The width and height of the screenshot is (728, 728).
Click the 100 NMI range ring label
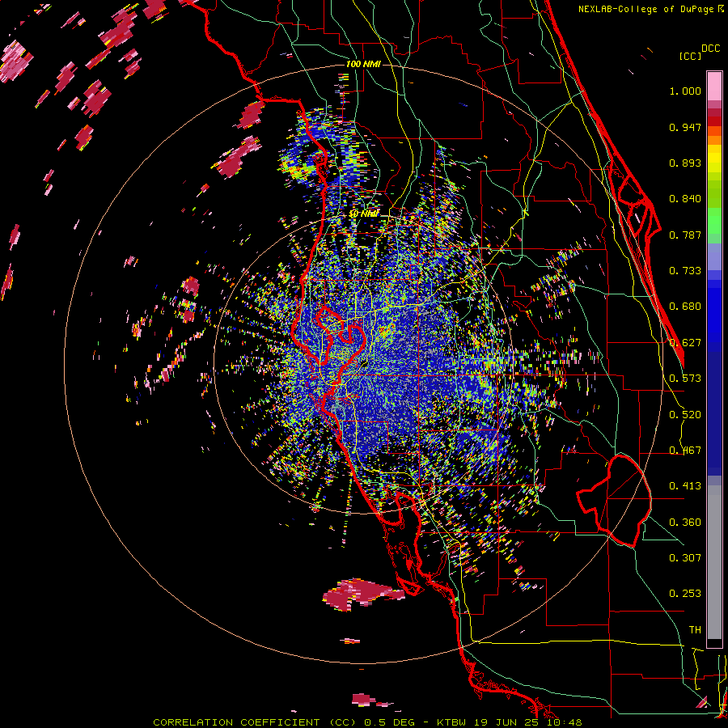tap(363, 64)
